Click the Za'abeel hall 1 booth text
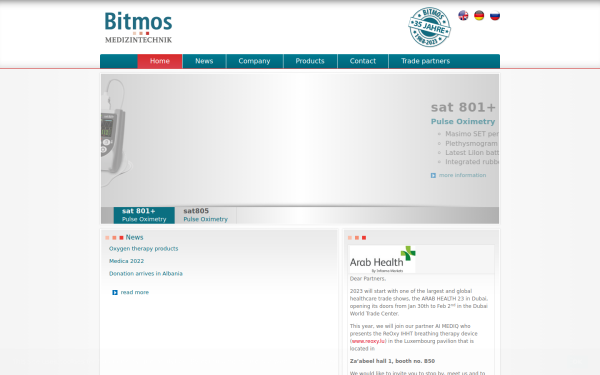This screenshot has height=375, width=600. point(392,361)
